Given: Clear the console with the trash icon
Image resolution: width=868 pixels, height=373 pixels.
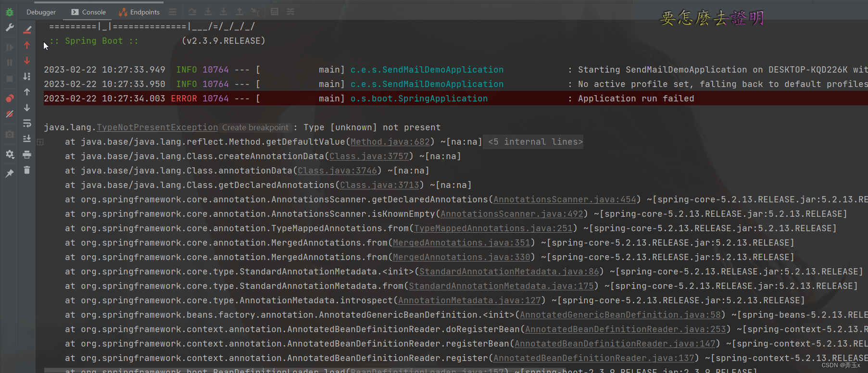Looking at the screenshot, I should pyautogui.click(x=27, y=170).
